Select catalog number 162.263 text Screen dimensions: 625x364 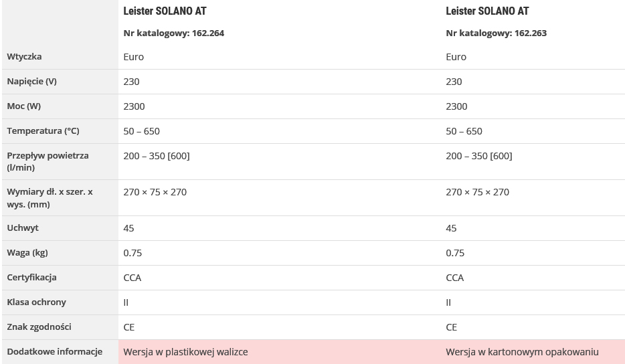496,33
